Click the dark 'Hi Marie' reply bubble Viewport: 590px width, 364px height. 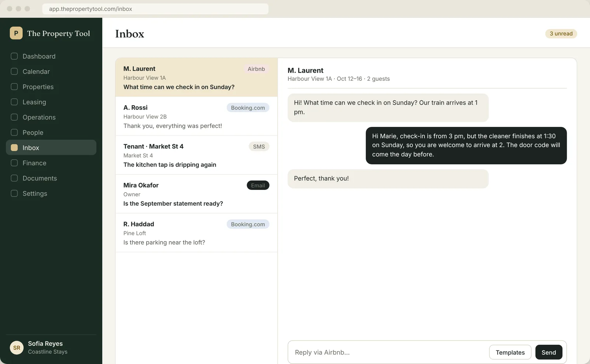pyautogui.click(x=466, y=145)
